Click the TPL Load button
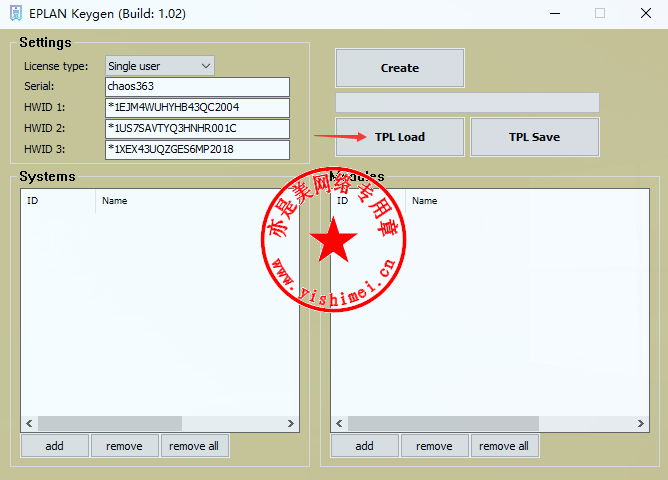668x480 pixels. tap(400, 137)
